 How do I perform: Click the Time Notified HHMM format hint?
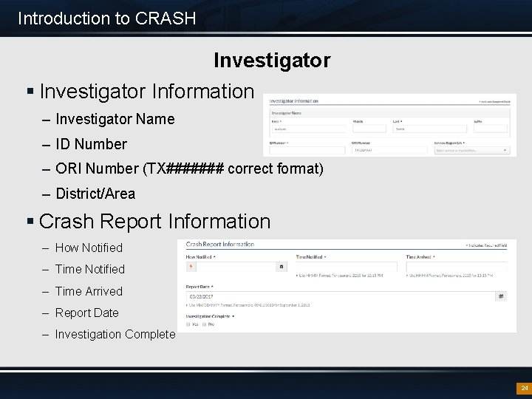pyautogui.click(x=339, y=276)
